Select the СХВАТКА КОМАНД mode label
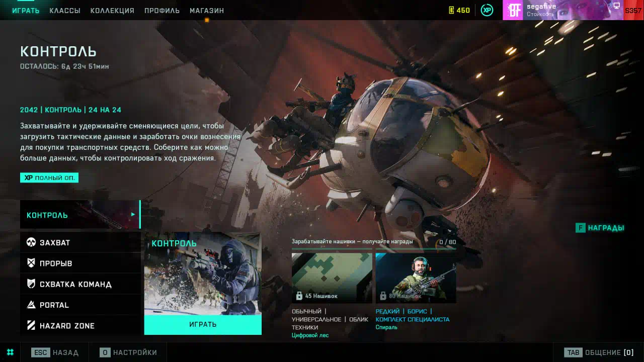Screen dimensions: 644x362 (x=75, y=285)
